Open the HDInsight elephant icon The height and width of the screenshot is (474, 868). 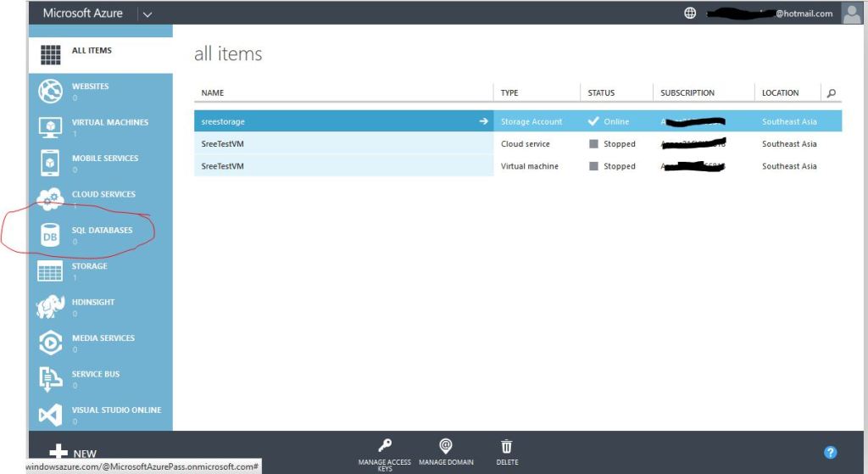[51, 307]
